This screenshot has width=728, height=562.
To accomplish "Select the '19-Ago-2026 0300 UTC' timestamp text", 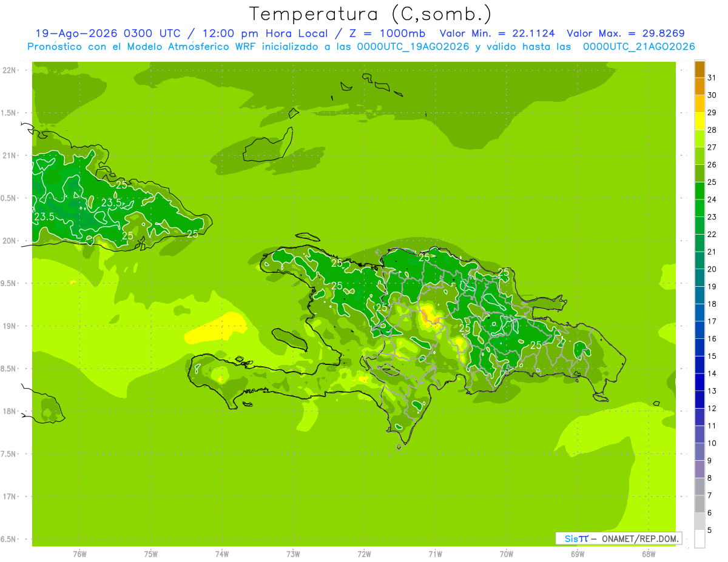I will [108, 33].
